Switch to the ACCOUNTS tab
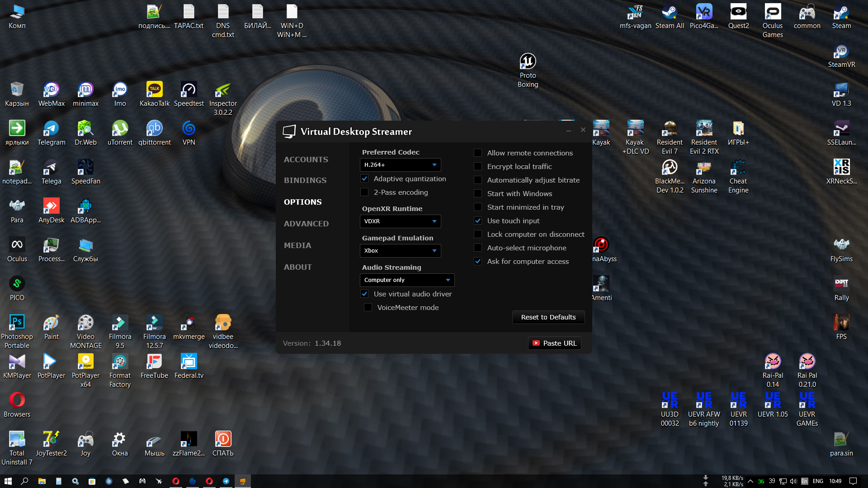 [306, 160]
